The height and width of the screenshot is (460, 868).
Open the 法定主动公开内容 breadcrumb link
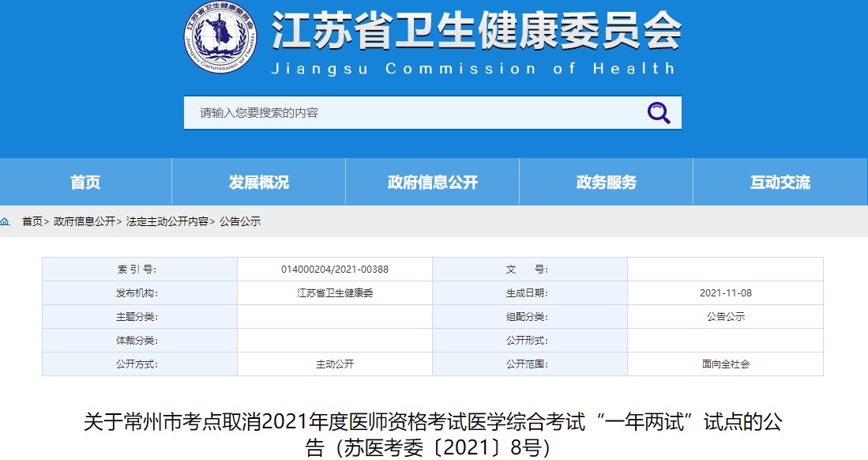pyautogui.click(x=167, y=222)
